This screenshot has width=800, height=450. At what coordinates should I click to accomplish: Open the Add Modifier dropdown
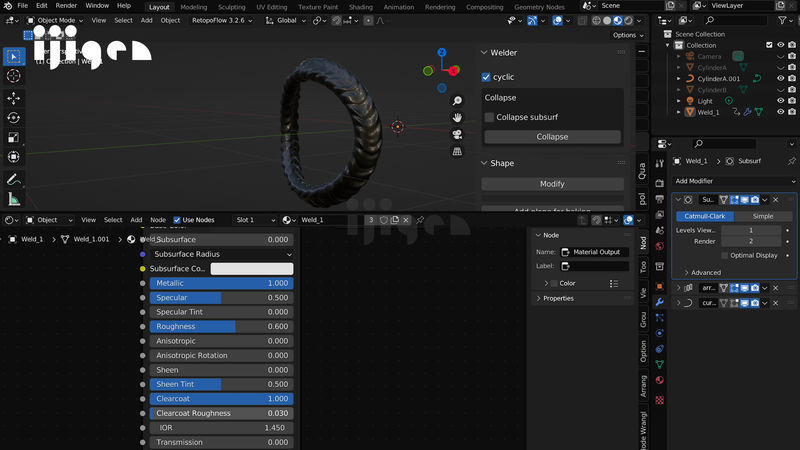[734, 181]
